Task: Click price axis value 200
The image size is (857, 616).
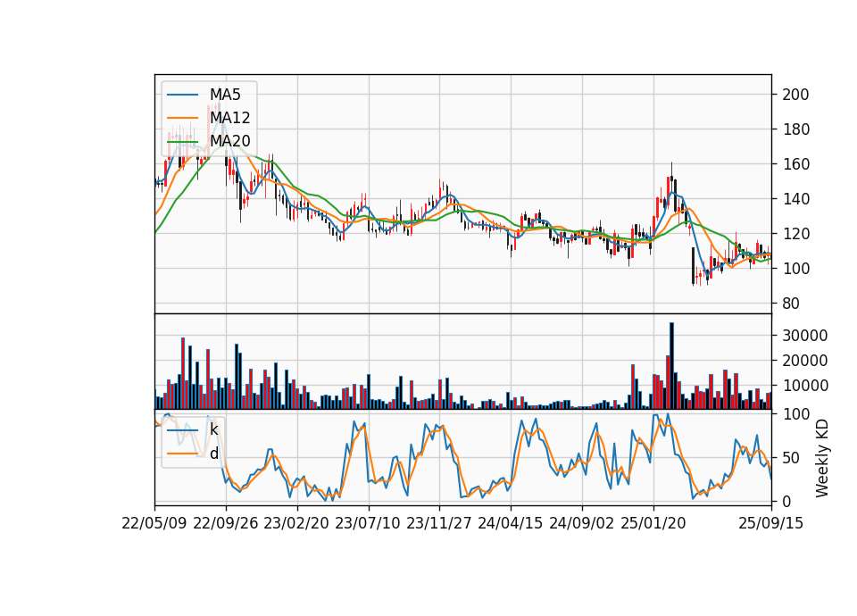Action: coord(795,95)
